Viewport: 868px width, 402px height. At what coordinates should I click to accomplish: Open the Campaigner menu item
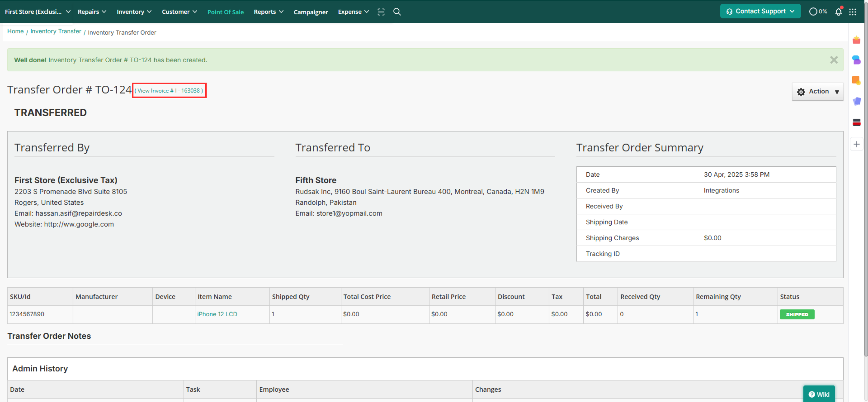(x=311, y=12)
